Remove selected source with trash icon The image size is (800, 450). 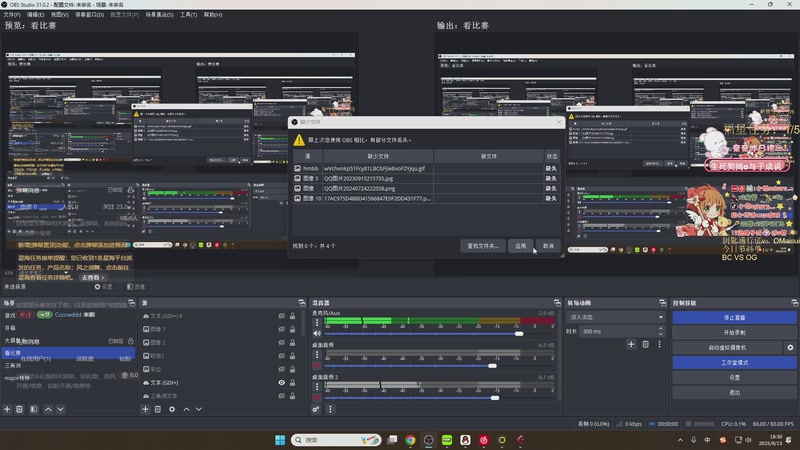158,409
